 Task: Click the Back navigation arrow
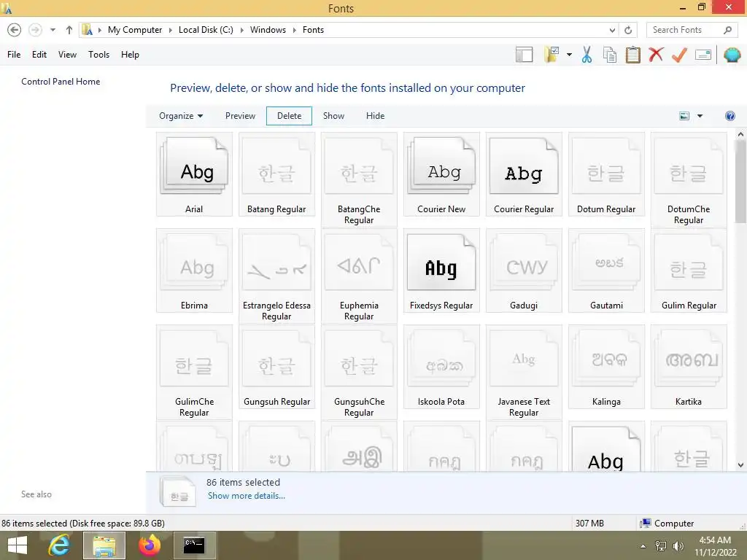[x=15, y=30]
